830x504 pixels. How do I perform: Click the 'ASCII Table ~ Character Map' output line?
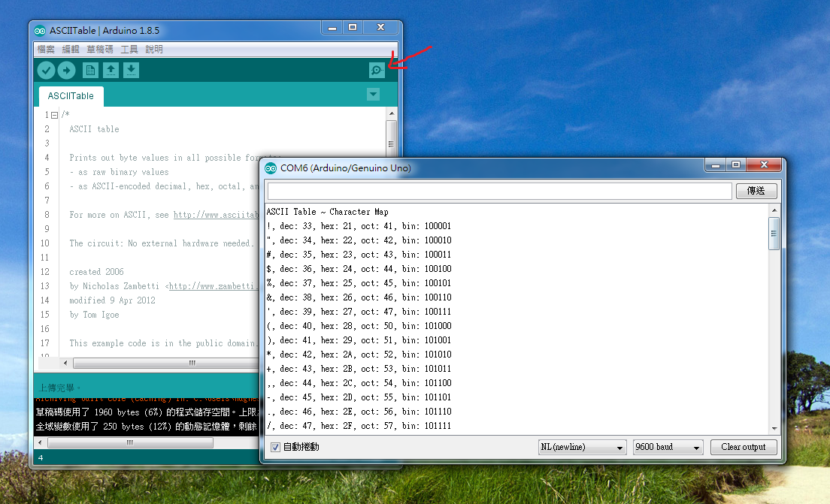pyautogui.click(x=327, y=212)
